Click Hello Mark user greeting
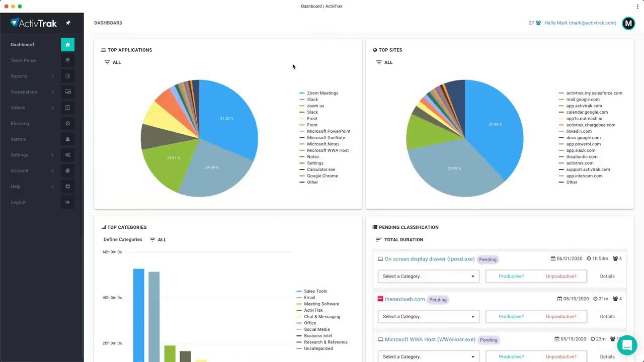The width and height of the screenshot is (644, 362). coord(580,23)
